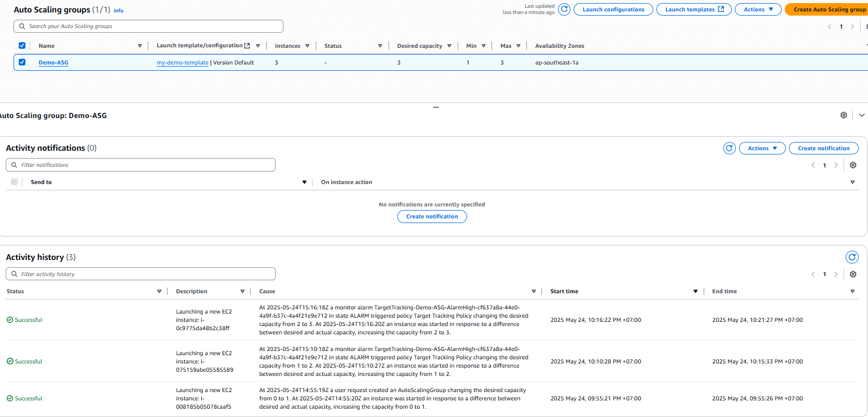Refresh the Auto Scaling groups list
Image resolution: width=868 pixels, height=417 pixels.
(564, 9)
